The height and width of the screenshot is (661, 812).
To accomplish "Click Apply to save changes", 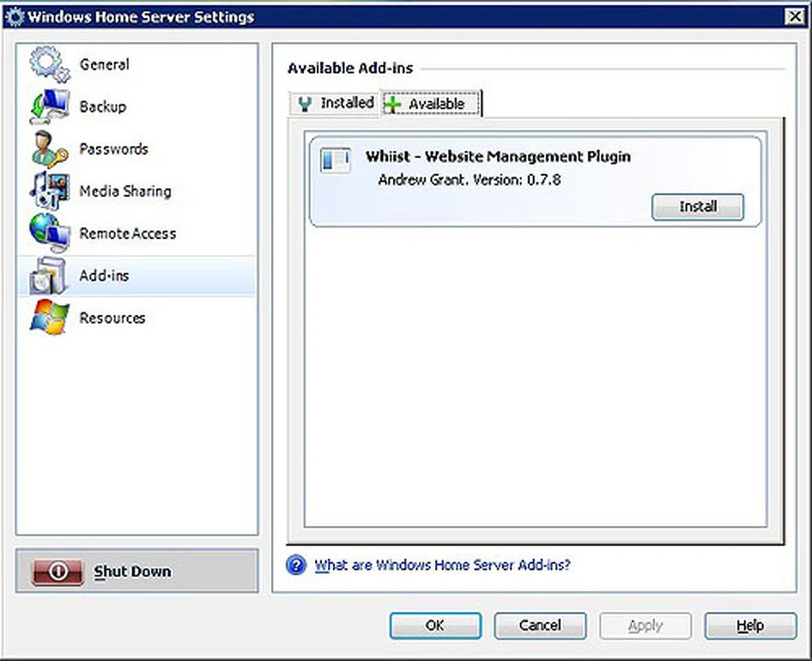I will [645, 625].
